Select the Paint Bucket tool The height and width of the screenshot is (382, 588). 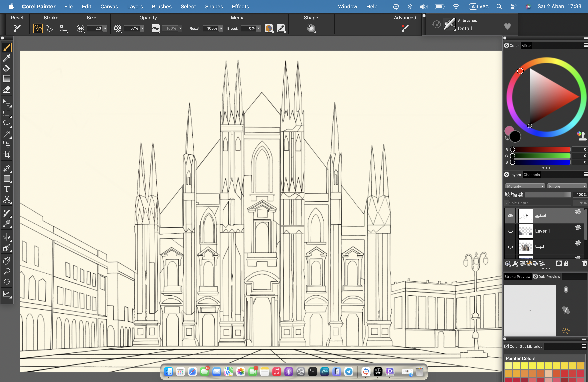point(7,68)
